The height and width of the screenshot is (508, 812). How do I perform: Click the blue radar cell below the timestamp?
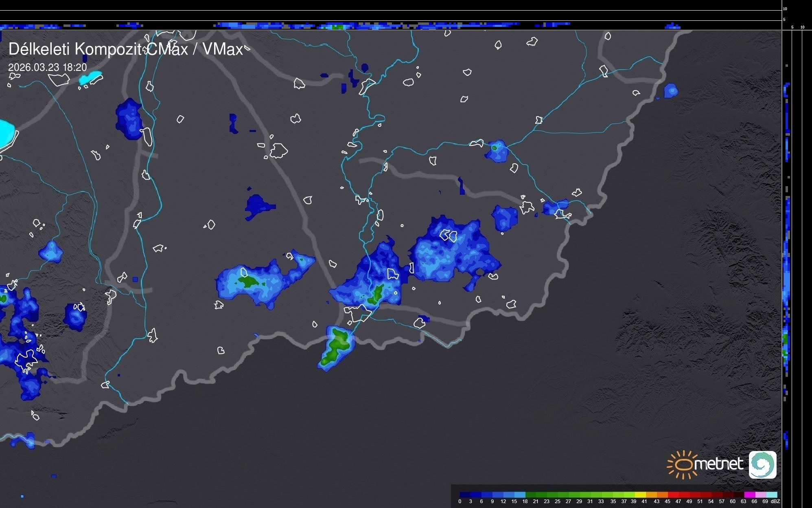tap(129, 119)
